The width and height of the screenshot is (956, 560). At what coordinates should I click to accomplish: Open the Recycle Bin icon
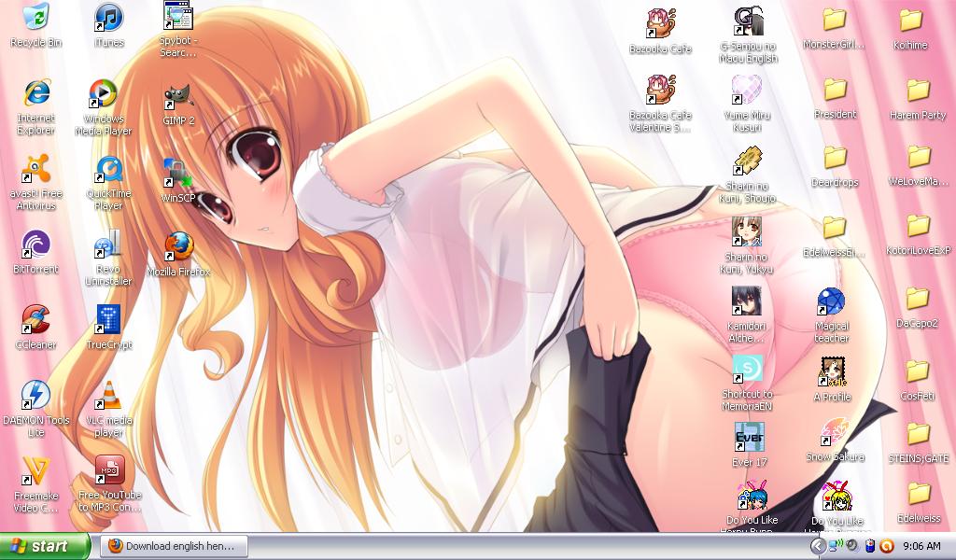(x=35, y=19)
